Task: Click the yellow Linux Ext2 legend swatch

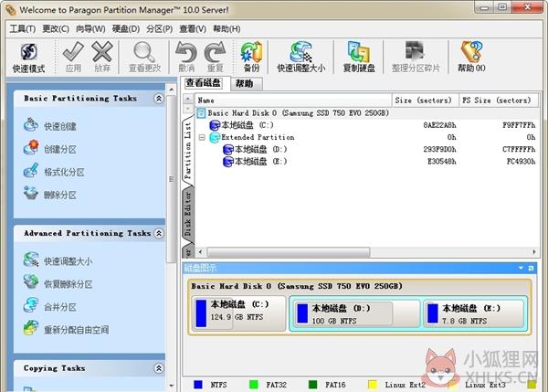Action: (373, 385)
